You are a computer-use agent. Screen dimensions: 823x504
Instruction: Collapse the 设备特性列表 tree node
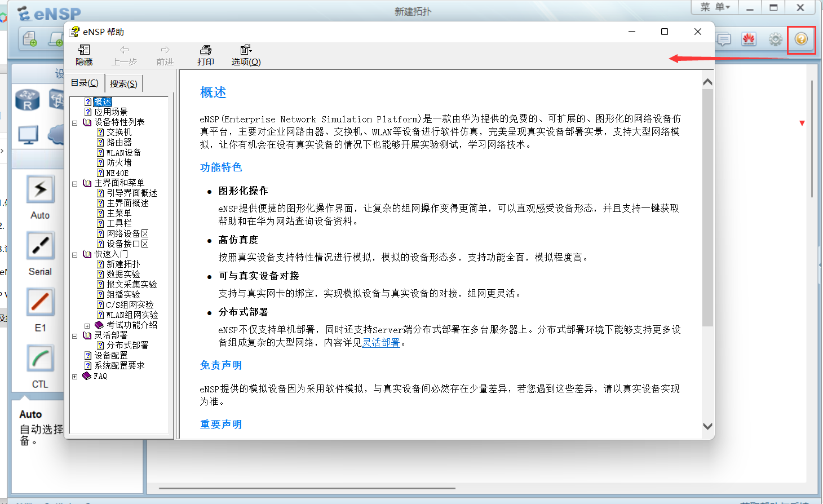pos(74,122)
